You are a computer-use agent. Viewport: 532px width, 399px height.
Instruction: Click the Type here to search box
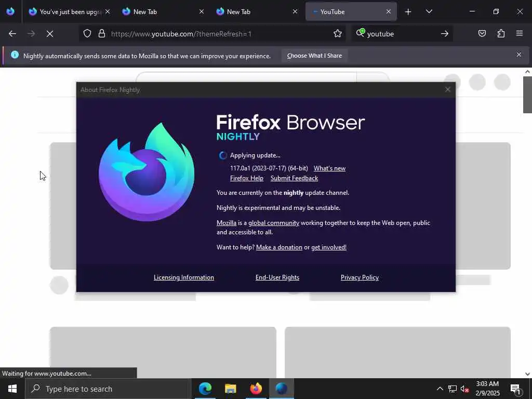pyautogui.click(x=108, y=389)
